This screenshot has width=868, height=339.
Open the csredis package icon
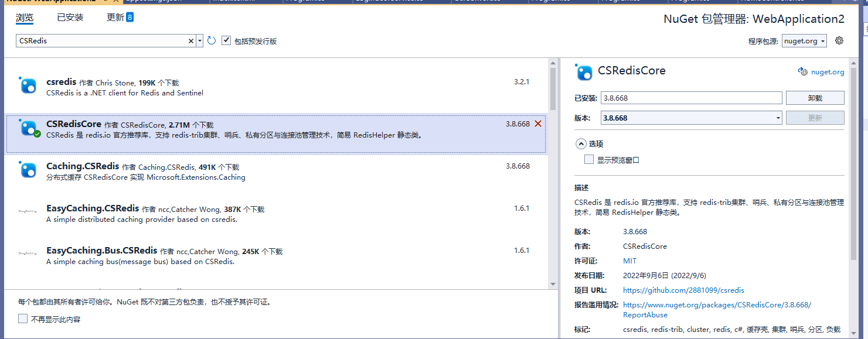click(x=28, y=85)
